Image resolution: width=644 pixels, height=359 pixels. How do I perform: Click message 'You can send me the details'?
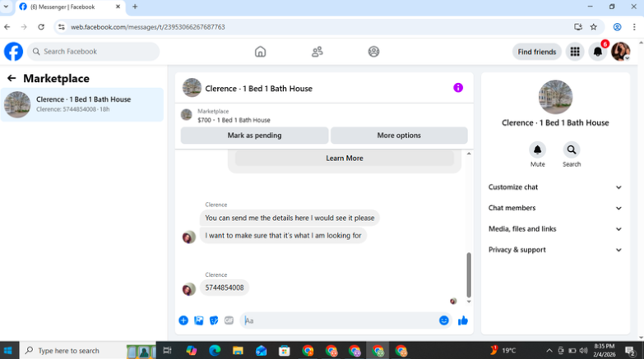[x=290, y=218]
